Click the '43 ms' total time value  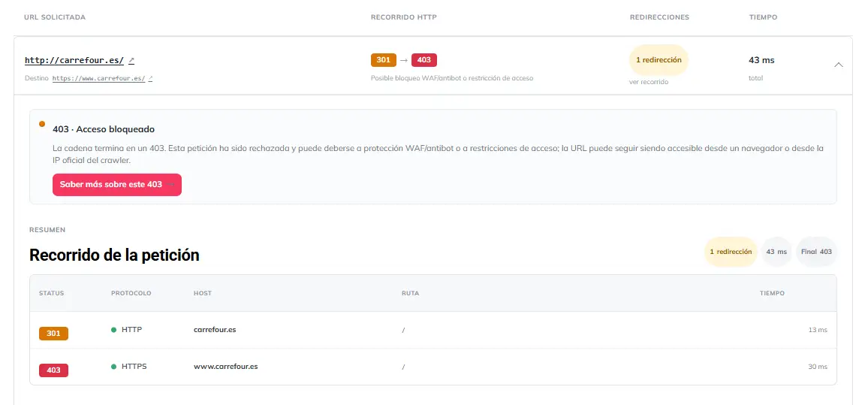point(761,60)
